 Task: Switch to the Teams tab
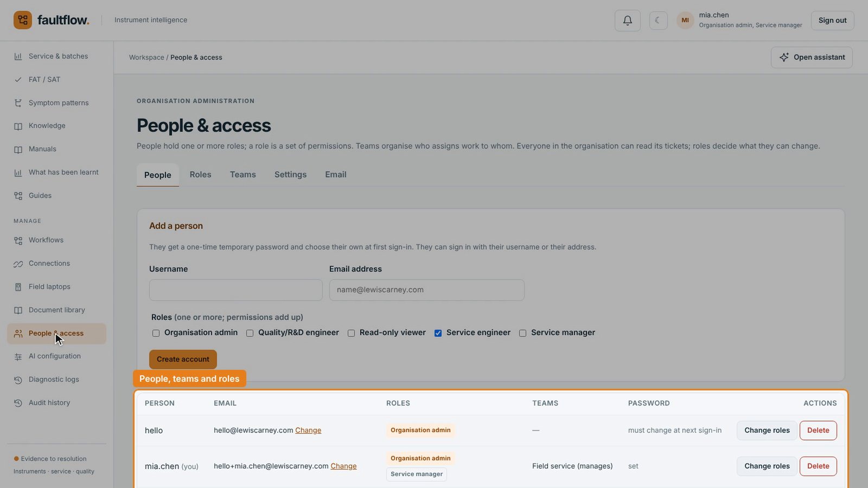pos(242,175)
